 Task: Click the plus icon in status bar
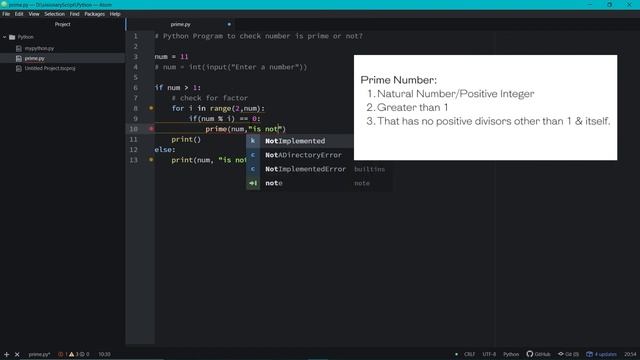click(x=7, y=354)
